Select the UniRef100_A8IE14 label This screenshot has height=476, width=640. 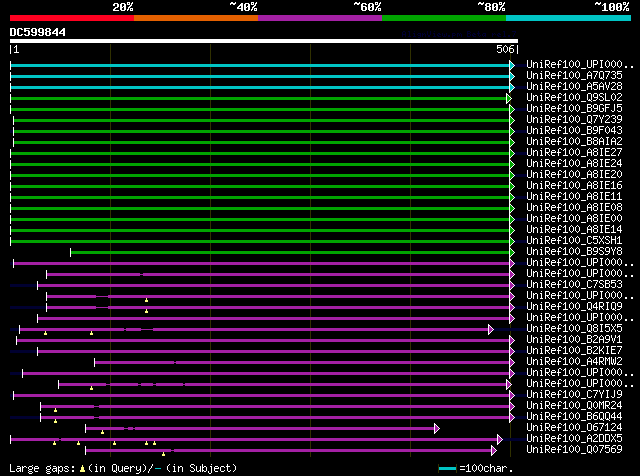click(x=574, y=229)
